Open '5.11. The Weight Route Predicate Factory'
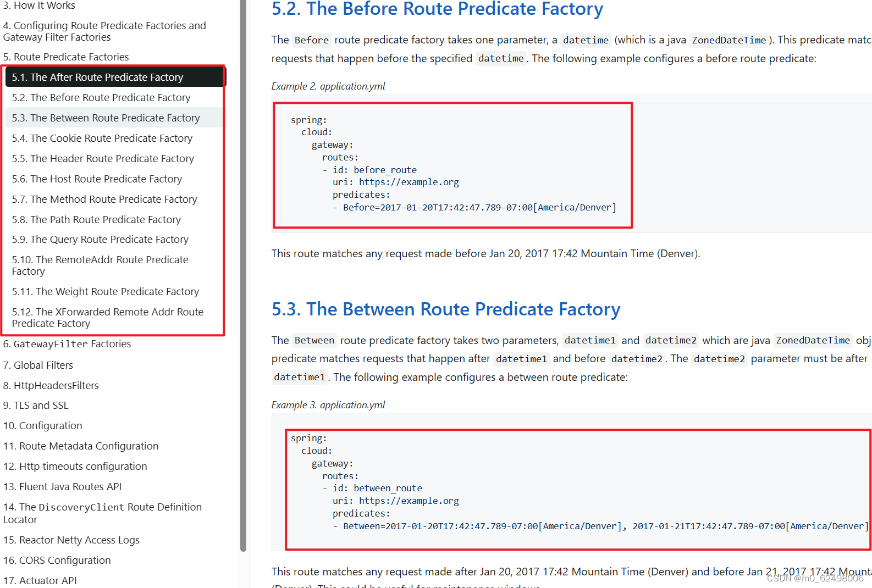872x588 pixels. click(x=106, y=292)
